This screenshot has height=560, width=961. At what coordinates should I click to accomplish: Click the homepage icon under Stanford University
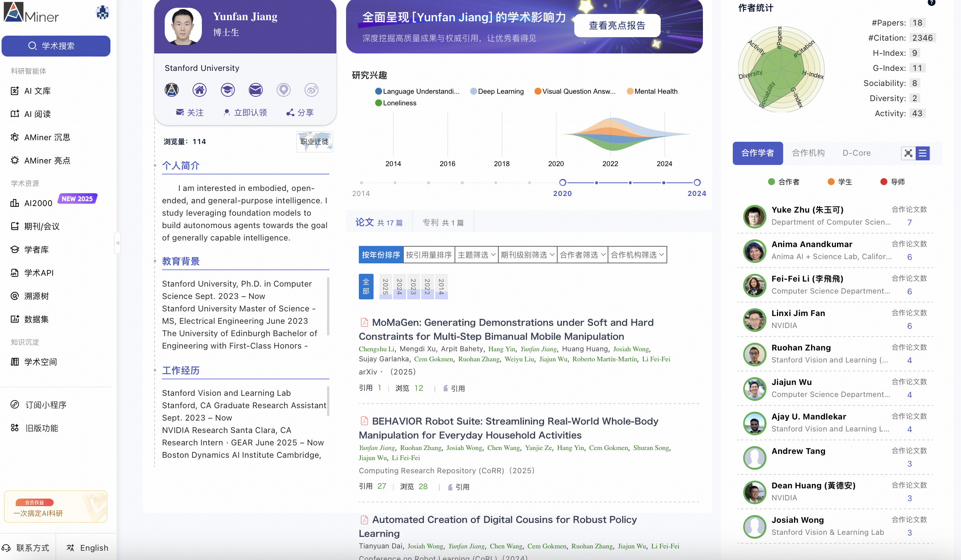[x=200, y=90]
